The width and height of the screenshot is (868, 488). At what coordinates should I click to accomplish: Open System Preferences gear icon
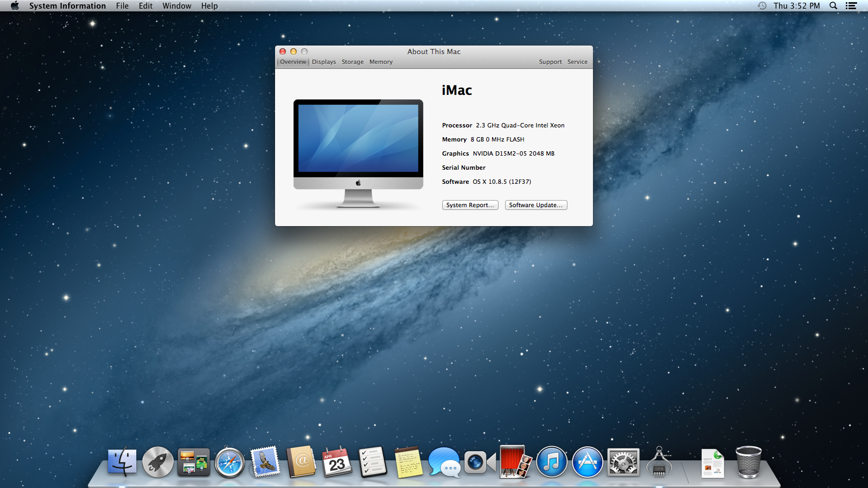[623, 463]
